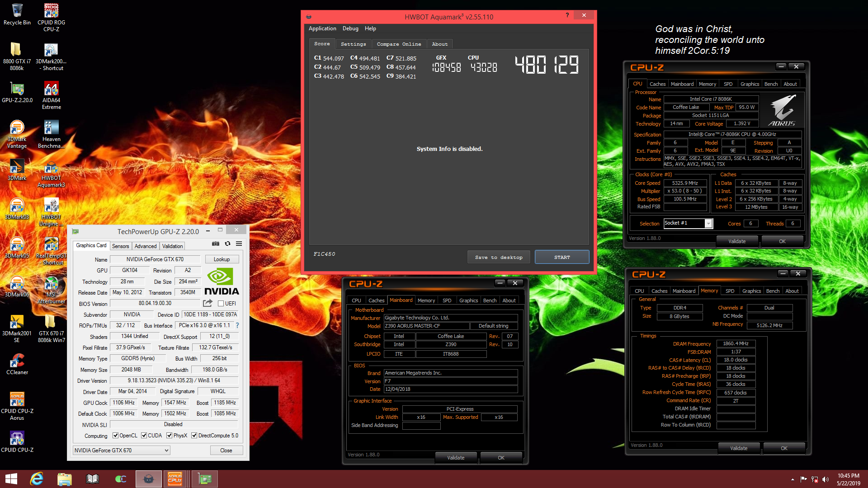868x488 pixels.
Task: Take GPU-Z screenshot with camera icon
Action: click(216, 244)
